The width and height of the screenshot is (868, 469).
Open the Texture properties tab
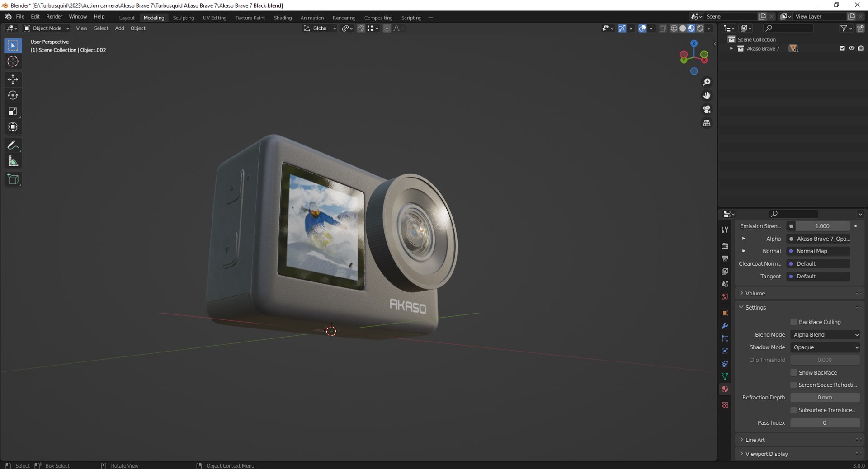[725, 405]
